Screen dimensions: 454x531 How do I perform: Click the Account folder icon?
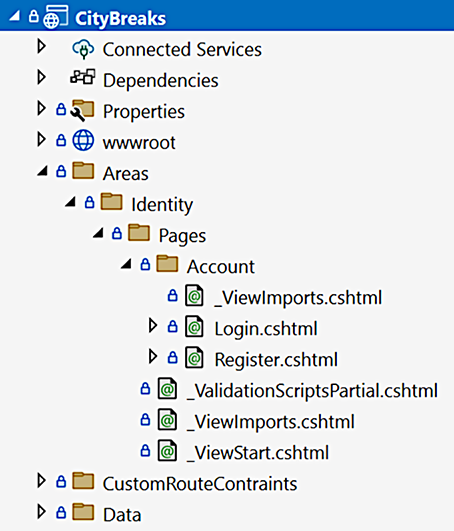(167, 264)
